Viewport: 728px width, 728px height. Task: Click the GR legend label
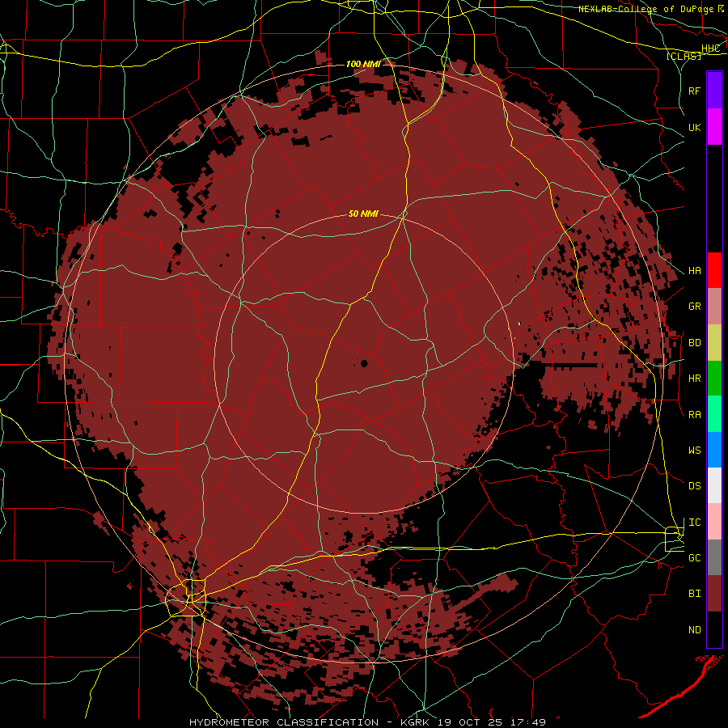tap(695, 307)
